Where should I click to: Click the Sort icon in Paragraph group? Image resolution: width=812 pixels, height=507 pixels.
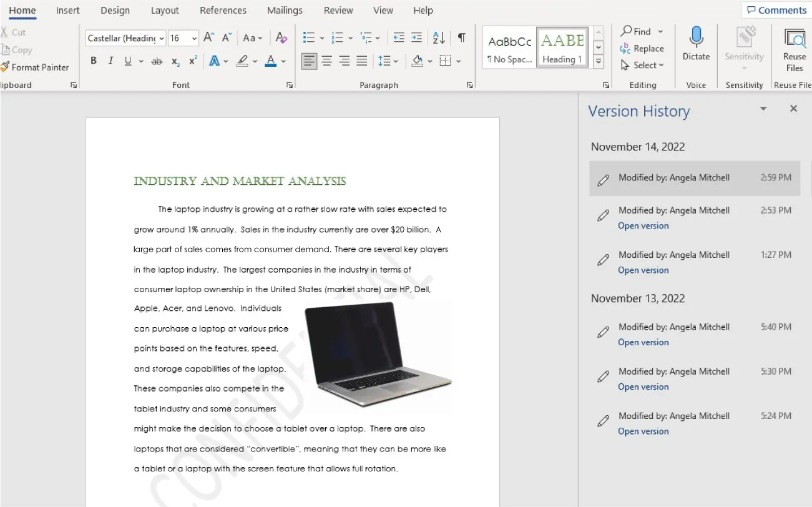click(438, 37)
